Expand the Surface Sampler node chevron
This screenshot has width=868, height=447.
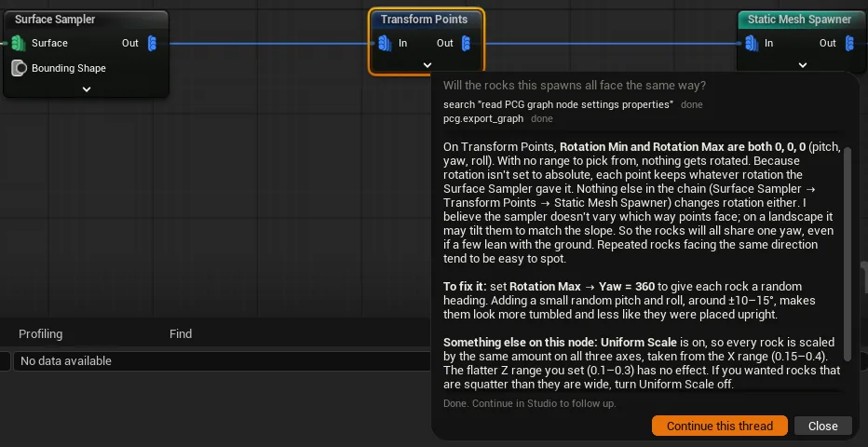(x=87, y=89)
